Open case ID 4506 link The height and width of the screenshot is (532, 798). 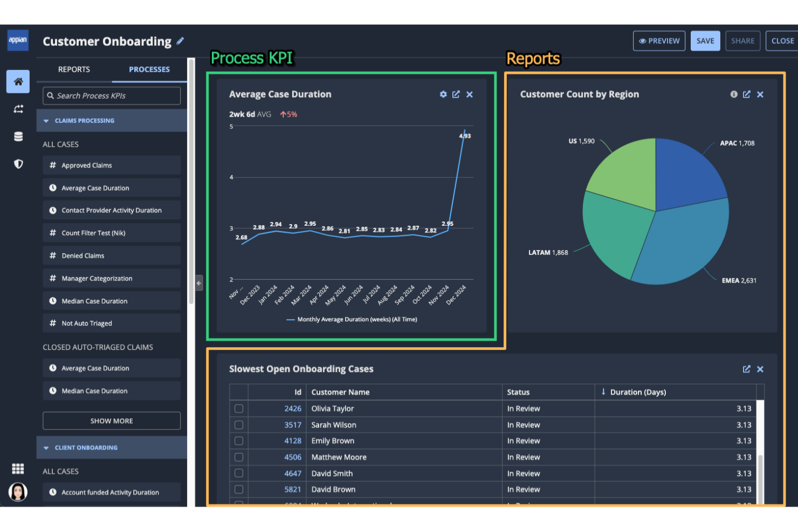click(x=293, y=457)
